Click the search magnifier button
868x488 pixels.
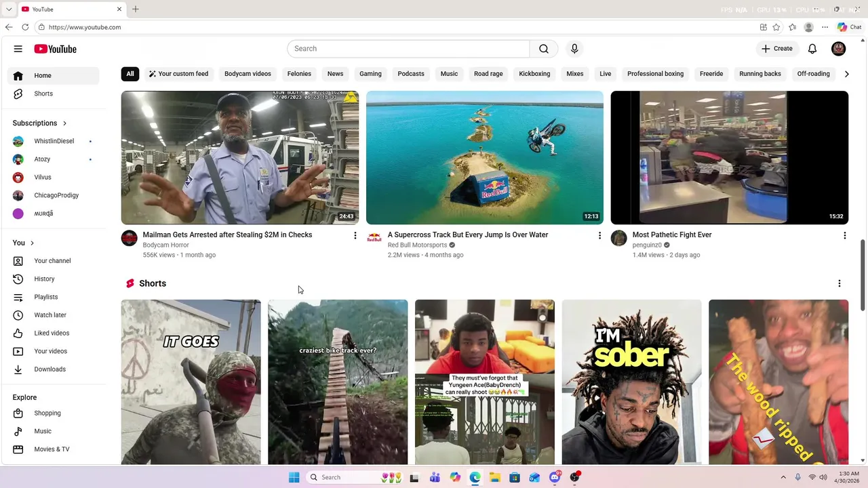tap(544, 49)
